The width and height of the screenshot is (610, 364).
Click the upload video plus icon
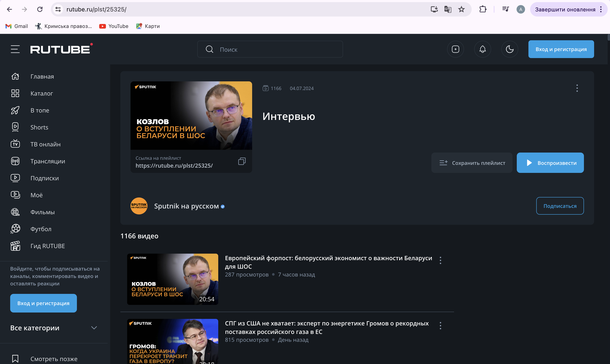tap(455, 49)
